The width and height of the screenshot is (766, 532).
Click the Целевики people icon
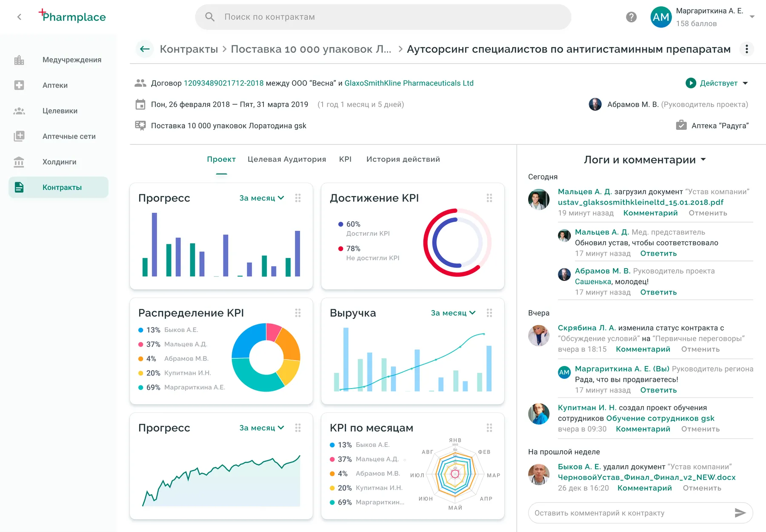(19, 111)
